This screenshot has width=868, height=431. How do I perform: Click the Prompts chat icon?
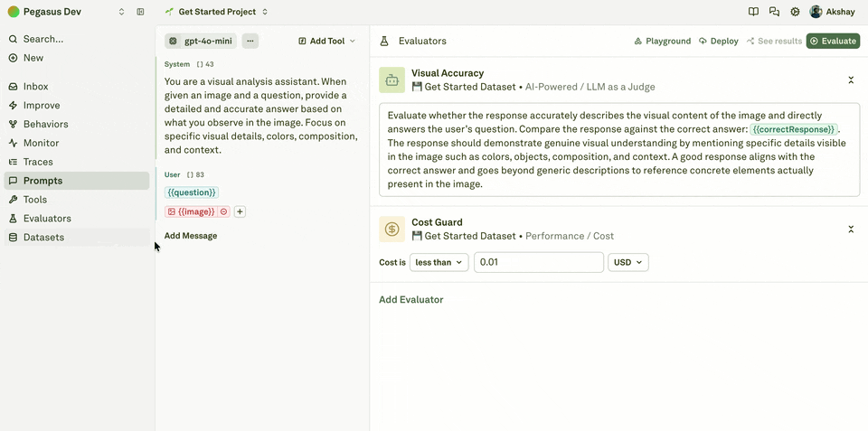[14, 181]
